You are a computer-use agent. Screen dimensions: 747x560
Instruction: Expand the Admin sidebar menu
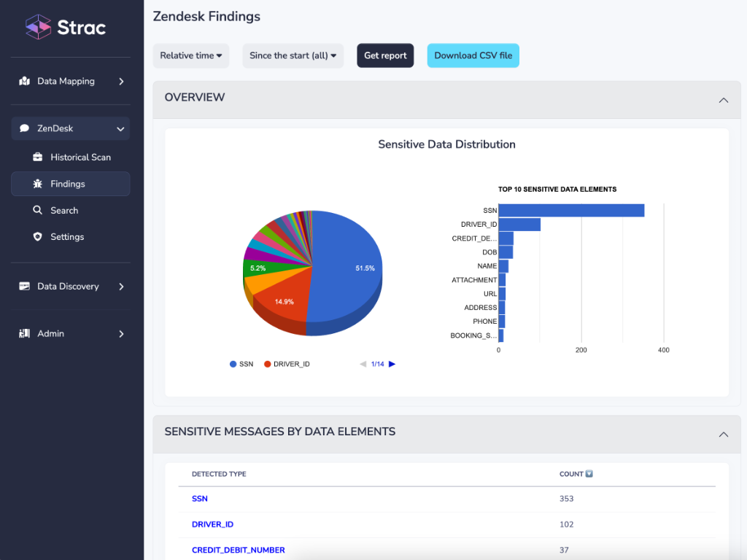pyautogui.click(x=121, y=334)
